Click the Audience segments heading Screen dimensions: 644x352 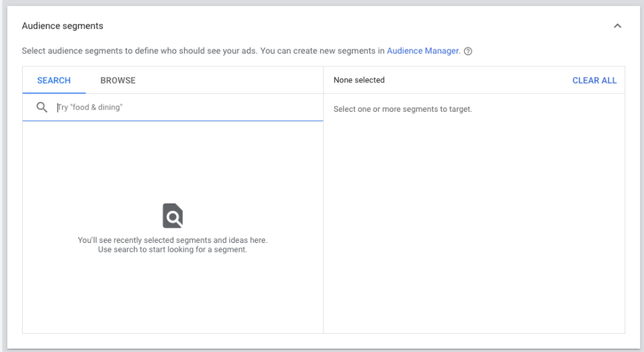(62, 26)
